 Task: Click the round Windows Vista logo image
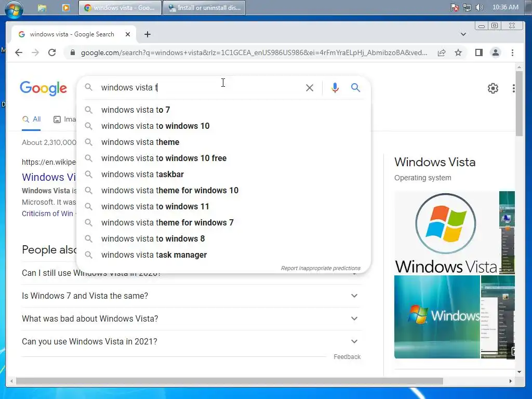click(x=446, y=224)
